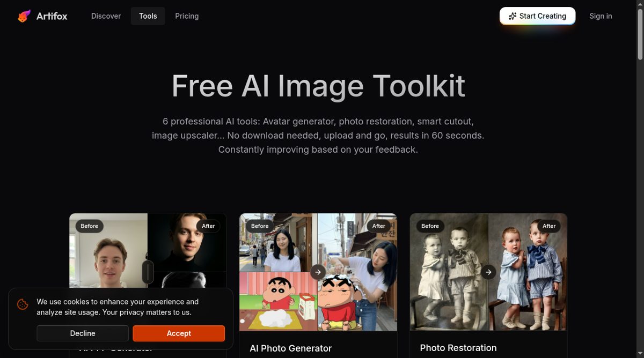Click the Free AI Image Toolkit heading

pos(318,86)
